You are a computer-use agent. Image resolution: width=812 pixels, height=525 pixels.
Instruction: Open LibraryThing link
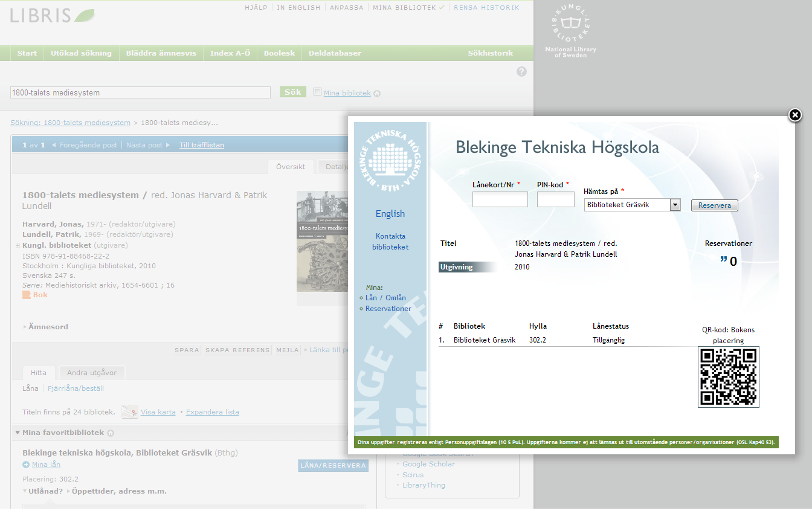(424, 485)
